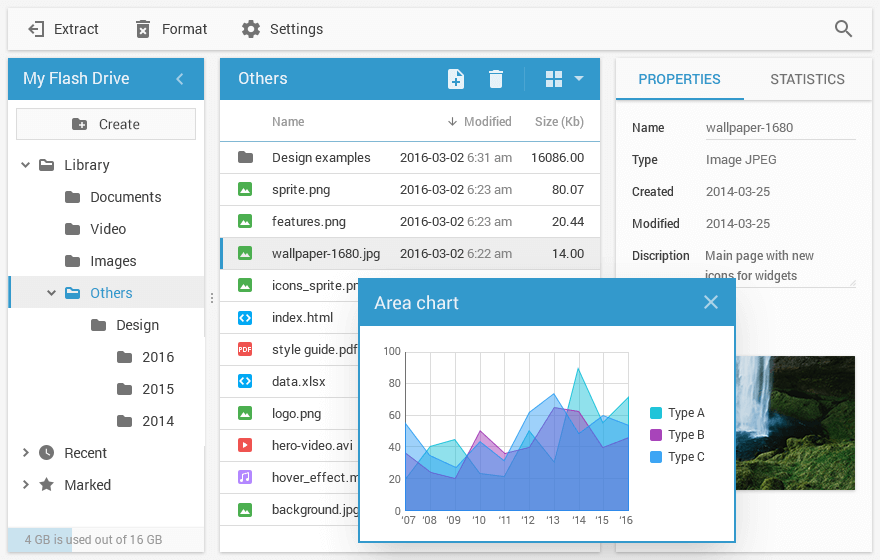The image size is (880, 560).
Task: Click the Extract toolbar button
Action: [x=63, y=29]
